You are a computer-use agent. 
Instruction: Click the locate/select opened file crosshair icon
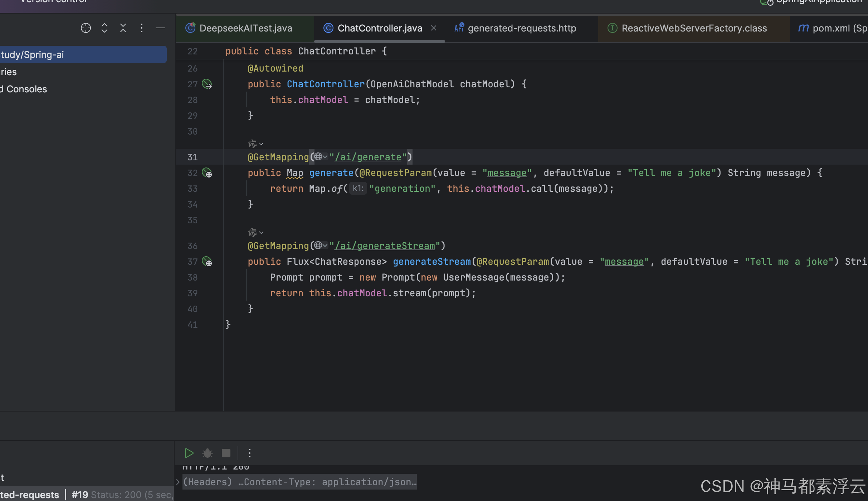coord(86,28)
